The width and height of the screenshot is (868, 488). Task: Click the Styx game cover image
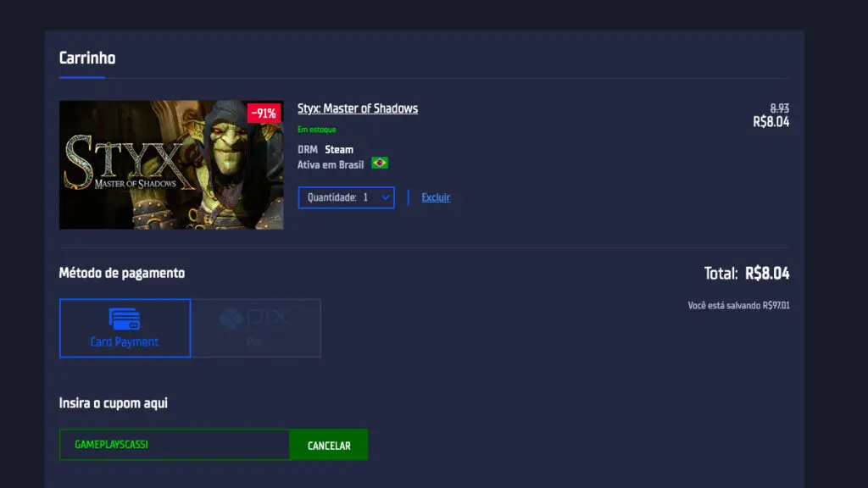pyautogui.click(x=170, y=165)
